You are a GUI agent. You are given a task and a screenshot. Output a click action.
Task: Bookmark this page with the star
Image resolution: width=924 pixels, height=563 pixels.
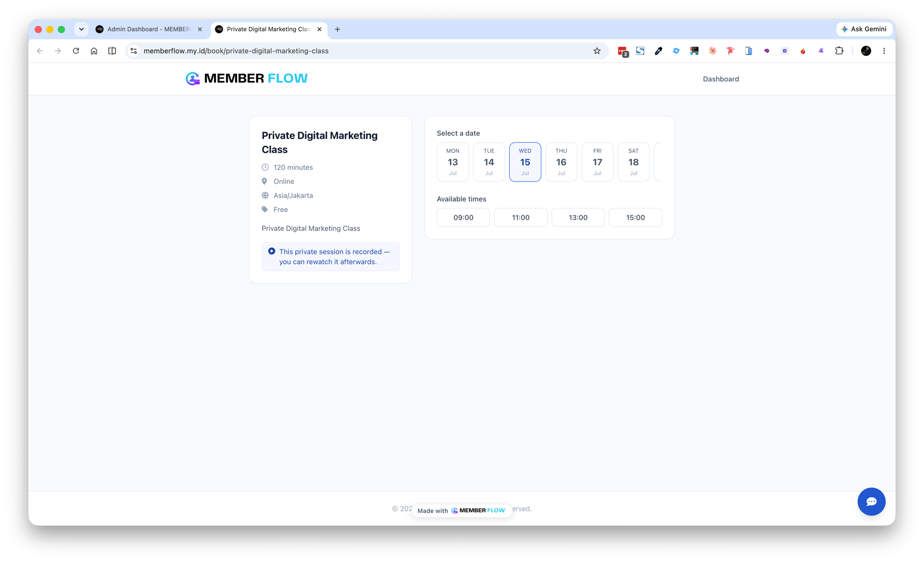[597, 51]
